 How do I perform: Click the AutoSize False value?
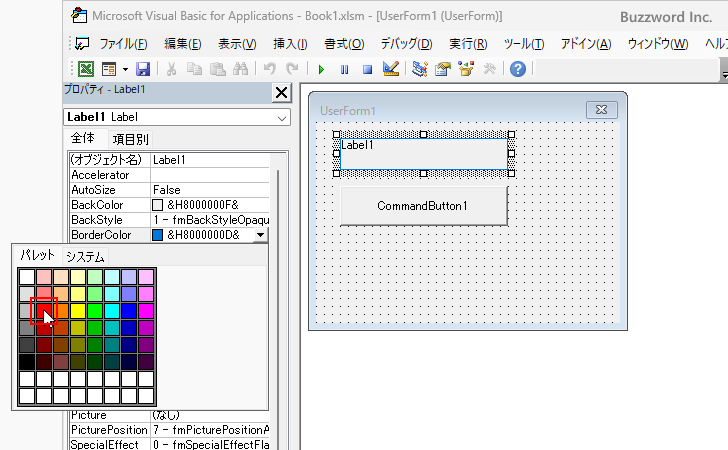pos(210,190)
